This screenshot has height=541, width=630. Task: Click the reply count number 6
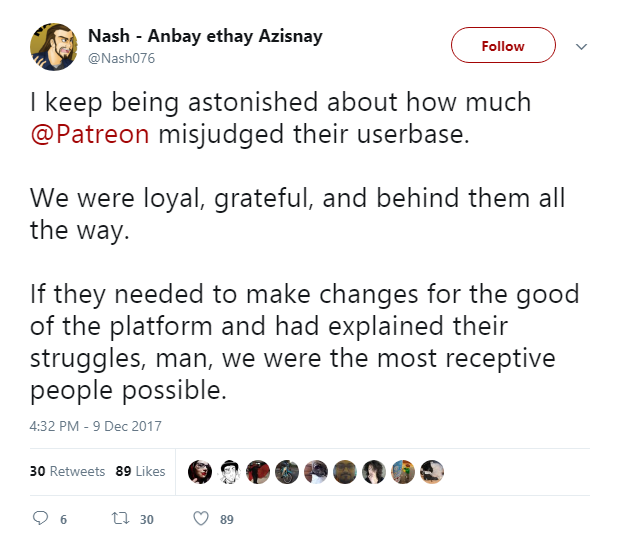pos(63,519)
